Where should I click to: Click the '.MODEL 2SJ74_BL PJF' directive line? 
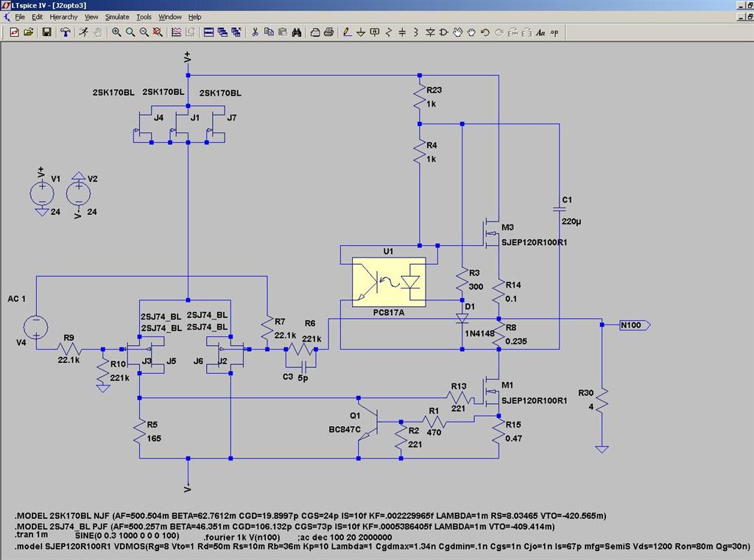(285, 526)
